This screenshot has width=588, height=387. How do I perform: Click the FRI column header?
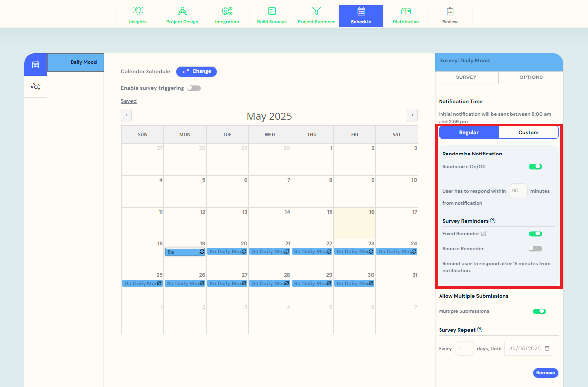click(355, 134)
